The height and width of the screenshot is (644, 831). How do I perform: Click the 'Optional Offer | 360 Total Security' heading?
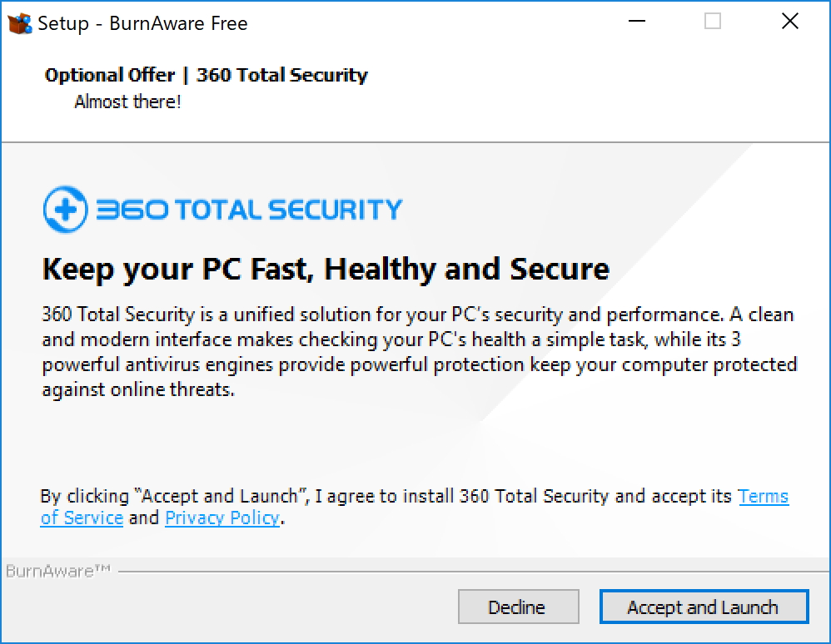206,76
